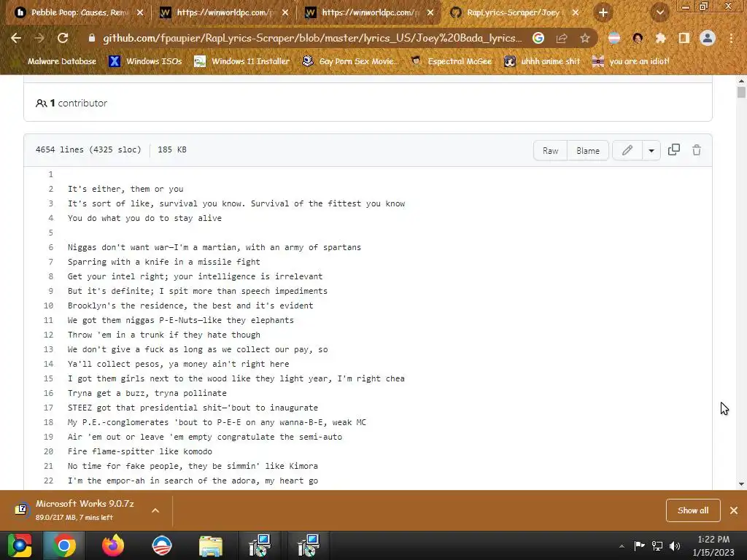747x560 pixels.
Task: Click the page scrollbar up arrow
Action: click(x=741, y=81)
